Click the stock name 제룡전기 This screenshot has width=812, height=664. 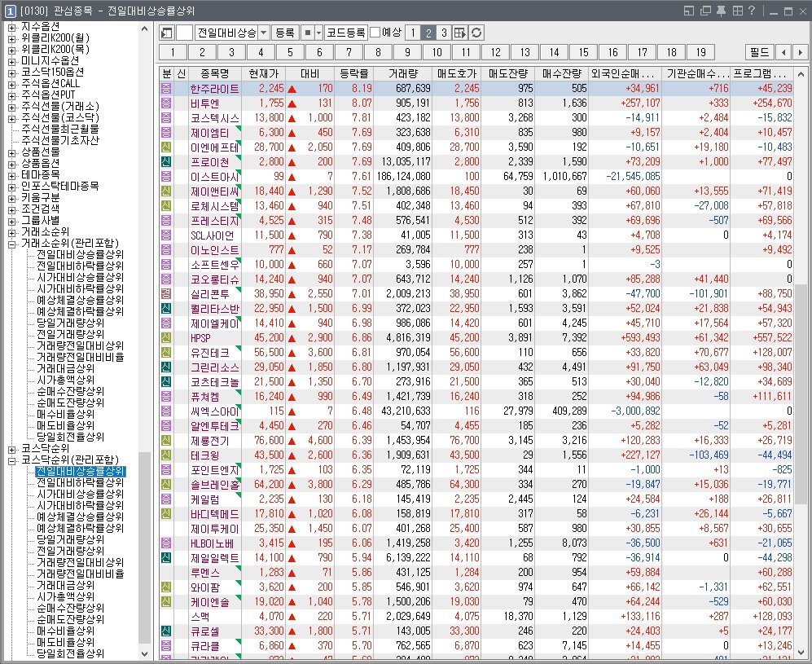pyautogui.click(x=209, y=441)
